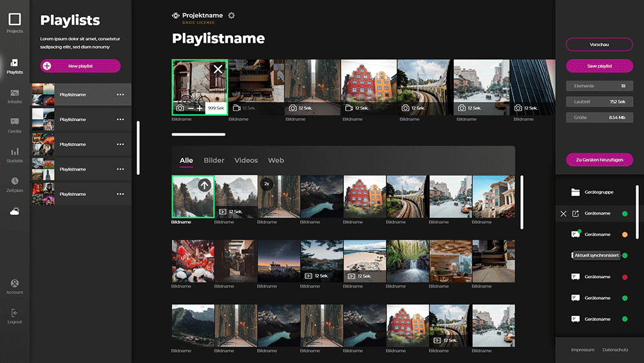Increase duration with plus on first slide
Image resolution: width=644 pixels, height=363 pixels.
click(200, 108)
